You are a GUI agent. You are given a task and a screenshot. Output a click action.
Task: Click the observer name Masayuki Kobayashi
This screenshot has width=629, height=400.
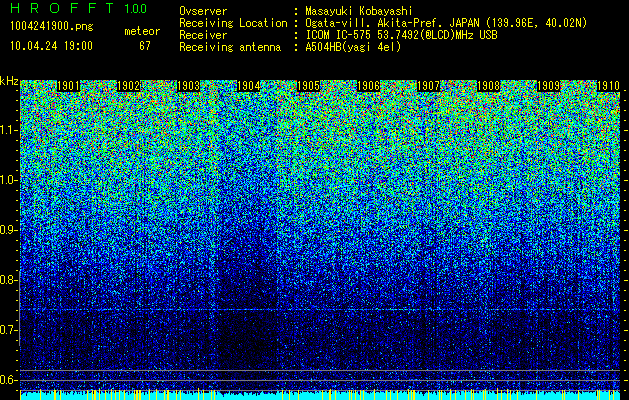coord(359,11)
